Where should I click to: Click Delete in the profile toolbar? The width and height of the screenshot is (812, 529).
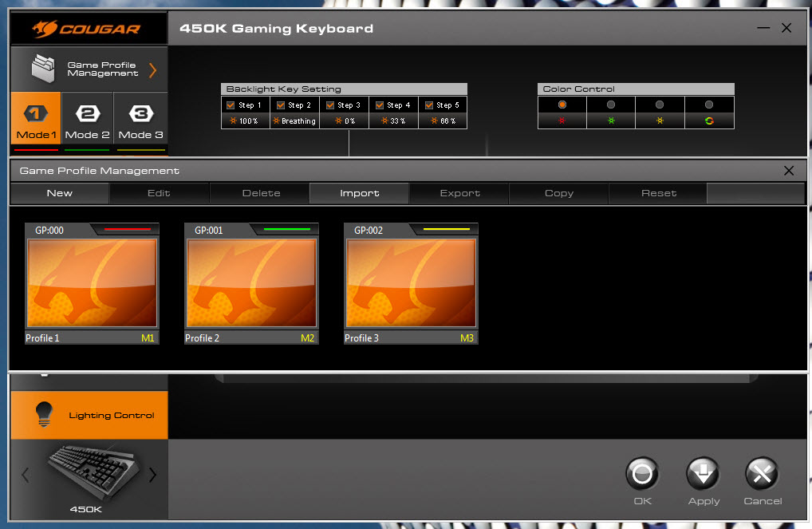click(x=261, y=193)
